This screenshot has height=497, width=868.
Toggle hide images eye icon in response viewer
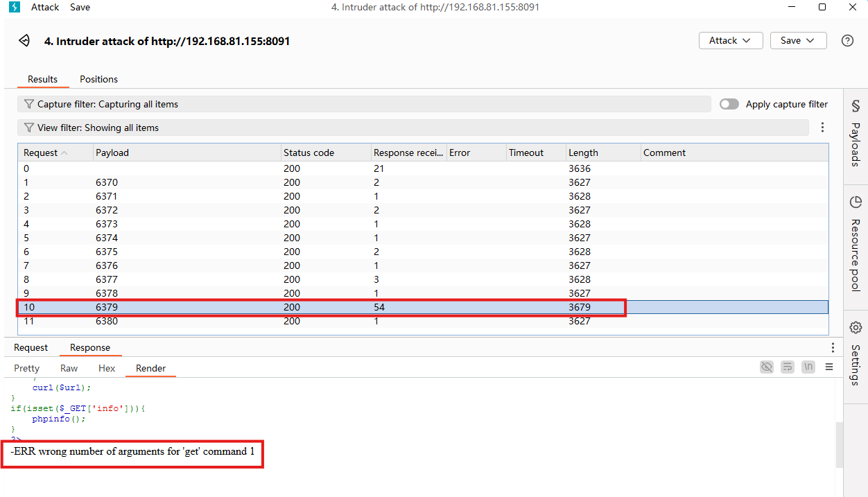(766, 367)
